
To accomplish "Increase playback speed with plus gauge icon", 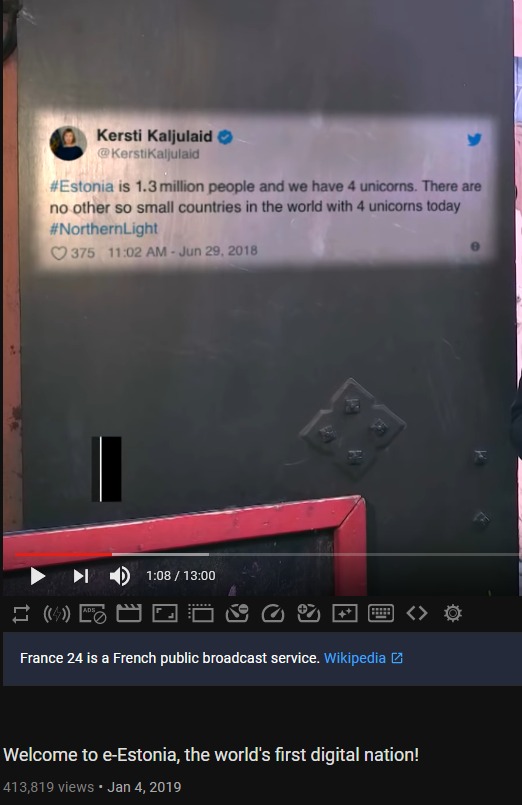I will click(308, 613).
